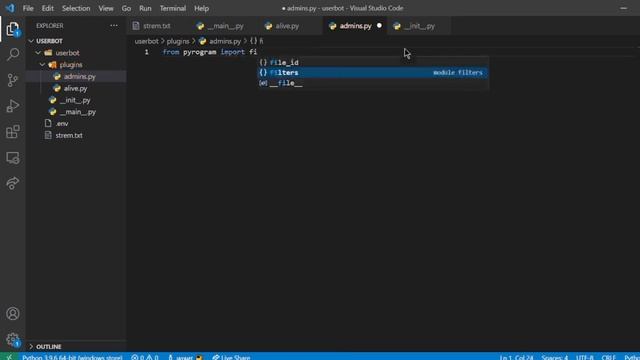
Task: Open Live Share icon in activity bar
Action: [13, 183]
